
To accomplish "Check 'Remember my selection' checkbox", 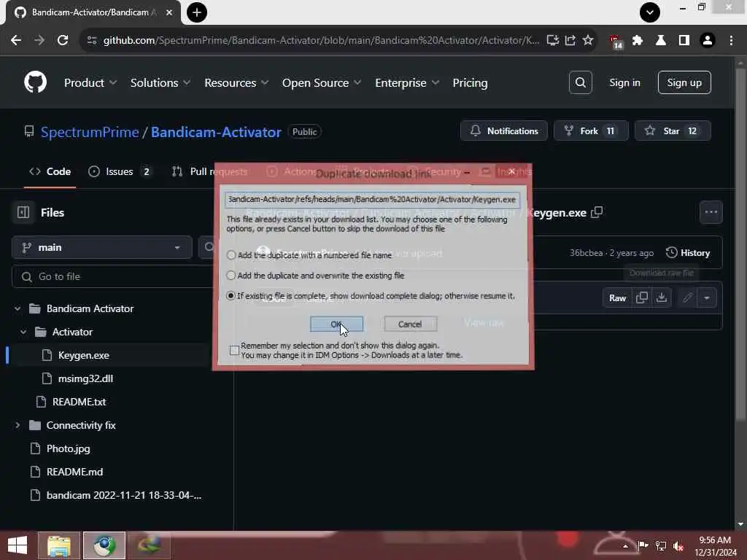I will click(x=234, y=351).
